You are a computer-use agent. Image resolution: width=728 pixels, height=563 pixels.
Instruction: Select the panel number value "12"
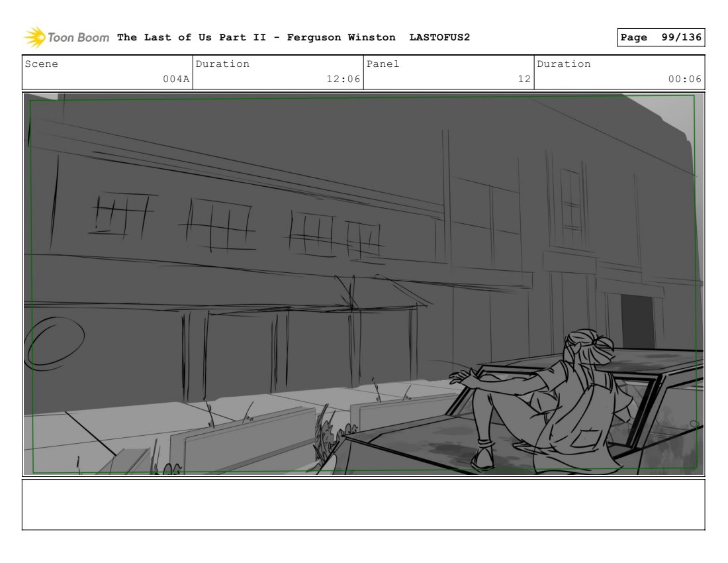pos(524,79)
